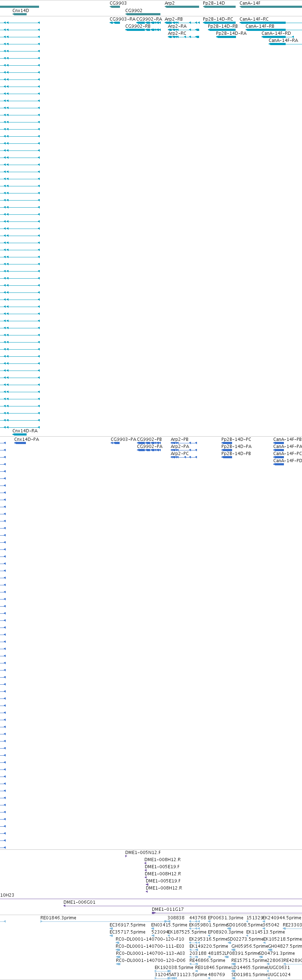Viewport: 302px width, 980px height.
Task: Click the CG9903 gene label
Action: 118,3
